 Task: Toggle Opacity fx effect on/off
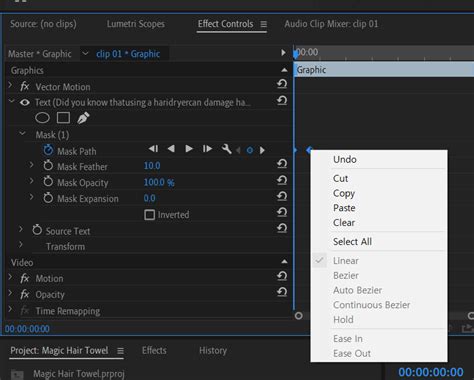(x=25, y=294)
